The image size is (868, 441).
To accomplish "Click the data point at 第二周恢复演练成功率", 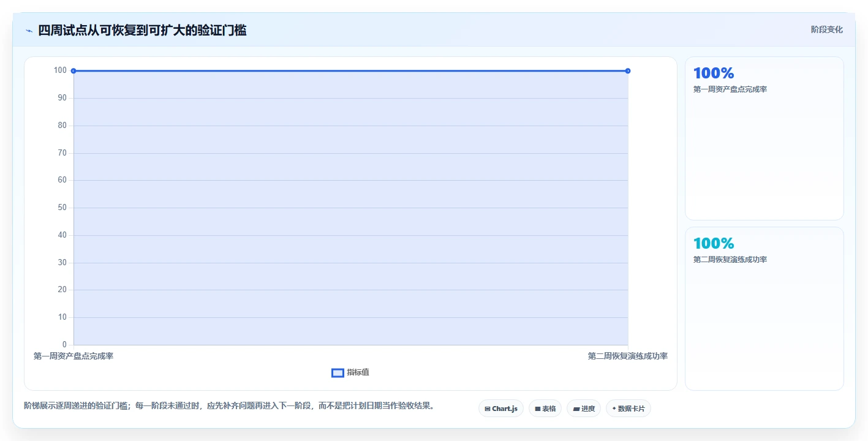I will click(x=628, y=71).
